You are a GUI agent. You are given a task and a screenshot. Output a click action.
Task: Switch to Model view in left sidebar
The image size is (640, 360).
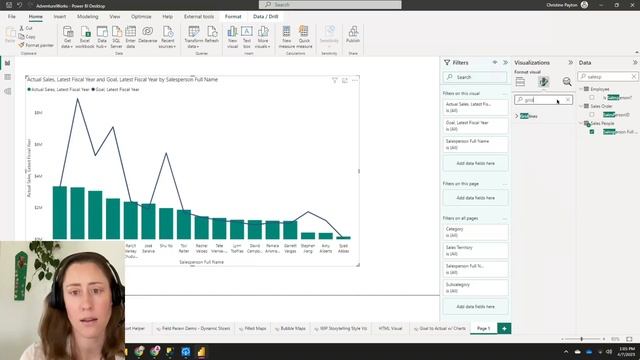tap(7, 91)
